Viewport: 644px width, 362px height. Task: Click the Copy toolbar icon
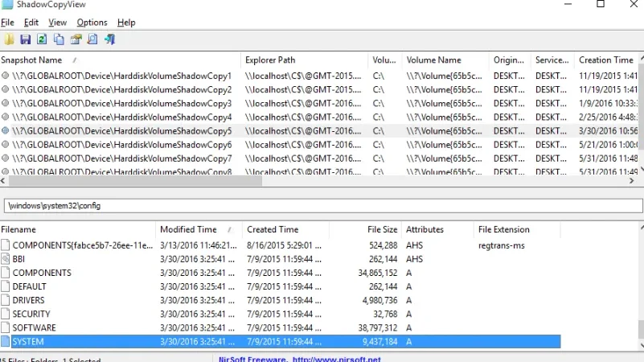tap(59, 39)
